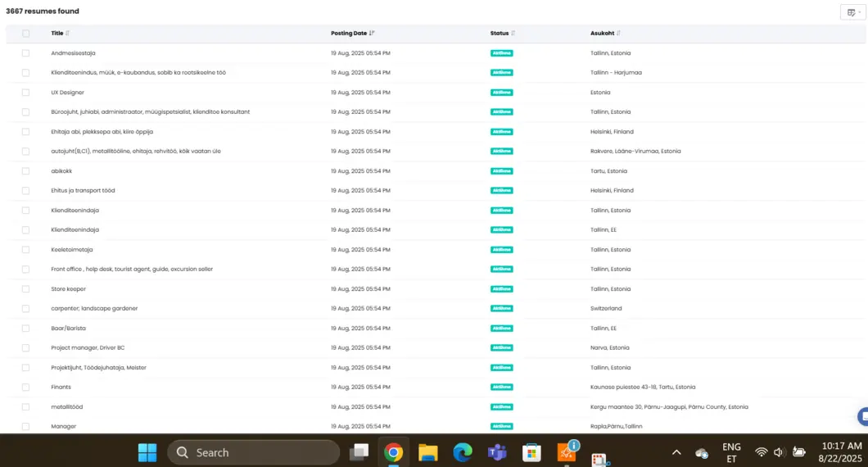Open the chat widget bubble
The height and width of the screenshot is (467, 868).
click(x=863, y=417)
